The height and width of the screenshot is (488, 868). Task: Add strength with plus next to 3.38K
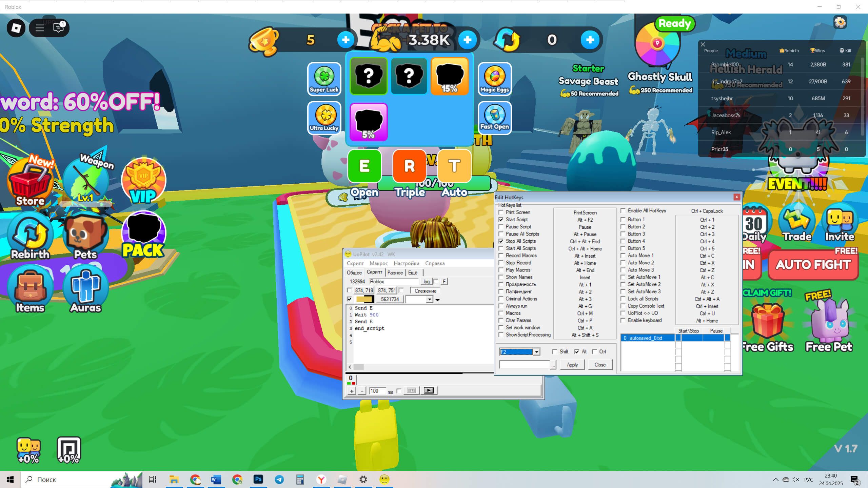(x=467, y=40)
